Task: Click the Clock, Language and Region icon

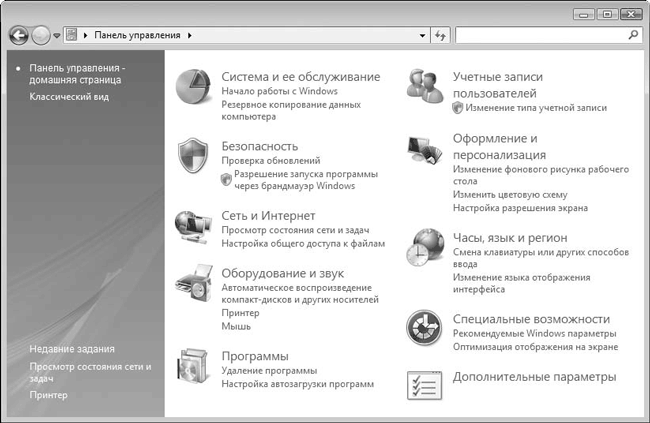Action: pyautogui.click(x=425, y=245)
